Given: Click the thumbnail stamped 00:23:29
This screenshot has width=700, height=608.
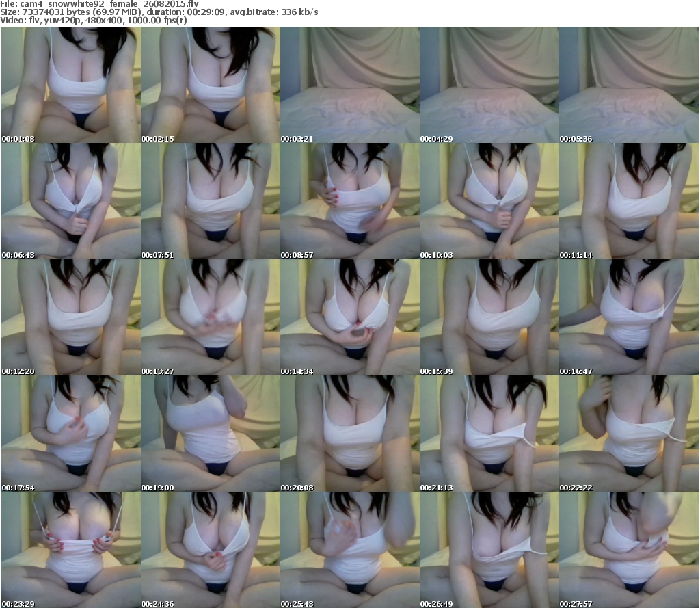Looking at the screenshot, I should (x=71, y=550).
